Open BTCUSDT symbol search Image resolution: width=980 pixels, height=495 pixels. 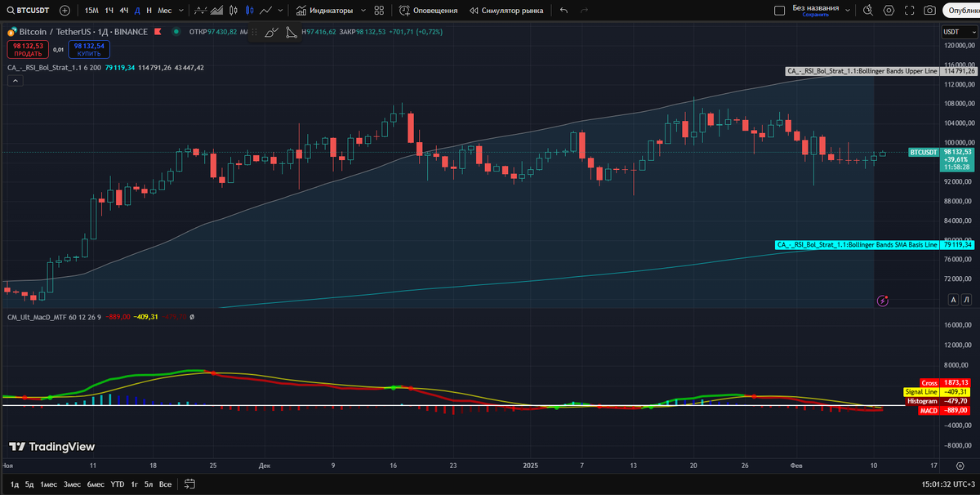(x=28, y=11)
